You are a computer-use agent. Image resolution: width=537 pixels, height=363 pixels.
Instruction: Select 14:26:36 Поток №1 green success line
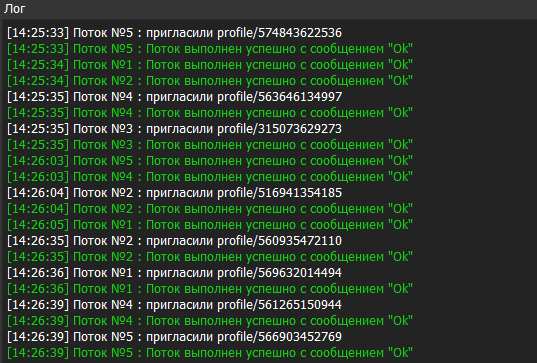210,289
